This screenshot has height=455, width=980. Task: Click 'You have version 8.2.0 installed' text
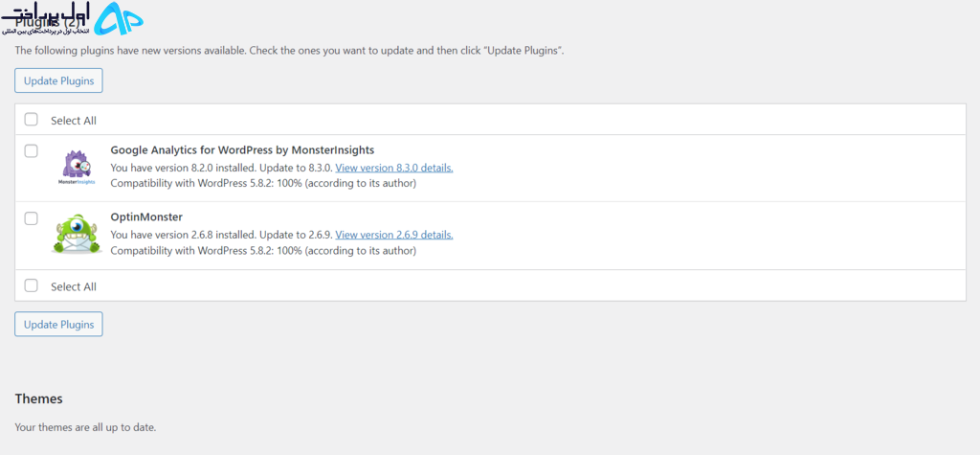point(183,168)
